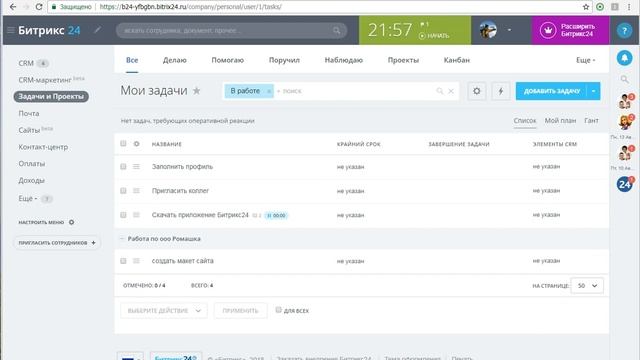Expand the Еще menu in the tabs row
Image resolution: width=640 pixels, height=360 pixels.
pyautogui.click(x=585, y=60)
